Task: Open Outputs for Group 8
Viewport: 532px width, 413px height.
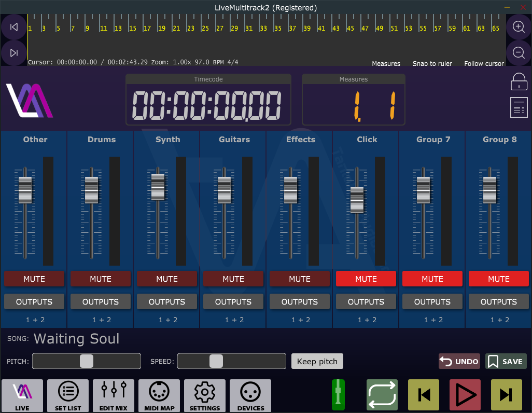Action: tap(499, 301)
